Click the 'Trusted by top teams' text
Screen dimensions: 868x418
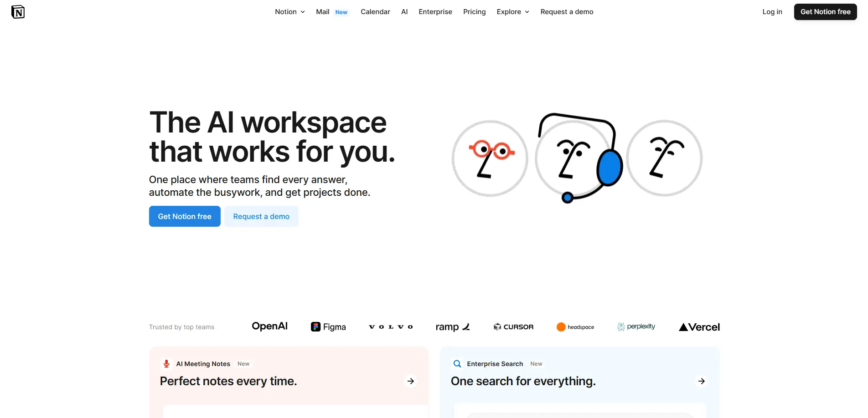pos(181,327)
